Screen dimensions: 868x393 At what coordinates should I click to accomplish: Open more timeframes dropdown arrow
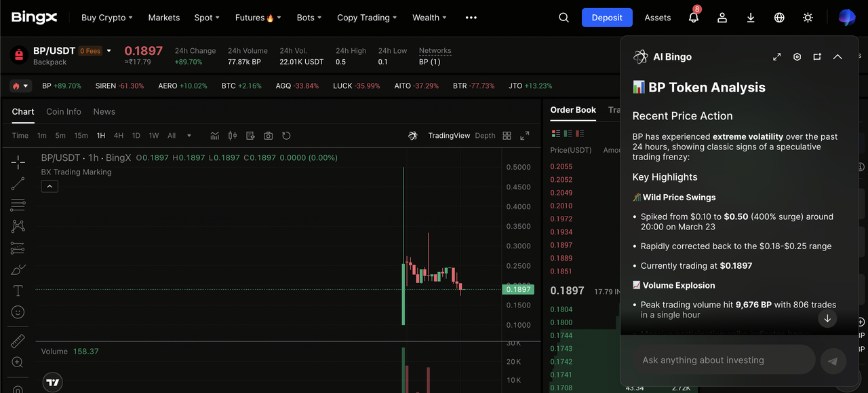(189, 136)
